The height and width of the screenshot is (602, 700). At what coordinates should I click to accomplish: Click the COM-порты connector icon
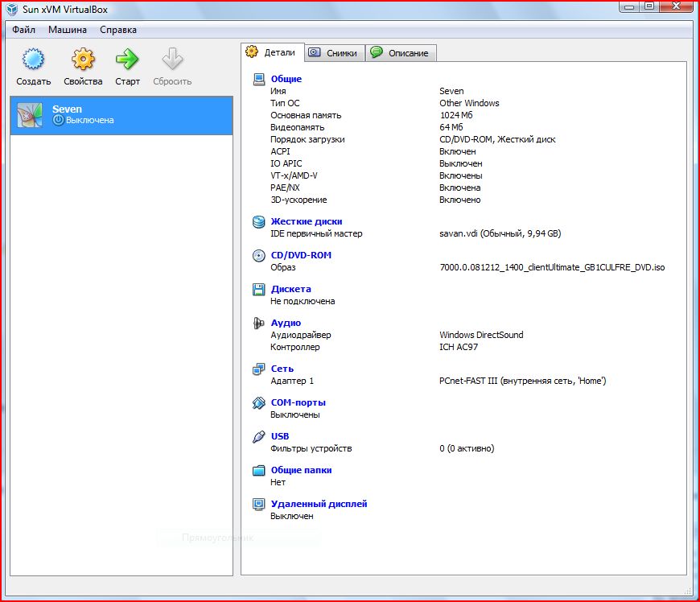click(259, 403)
